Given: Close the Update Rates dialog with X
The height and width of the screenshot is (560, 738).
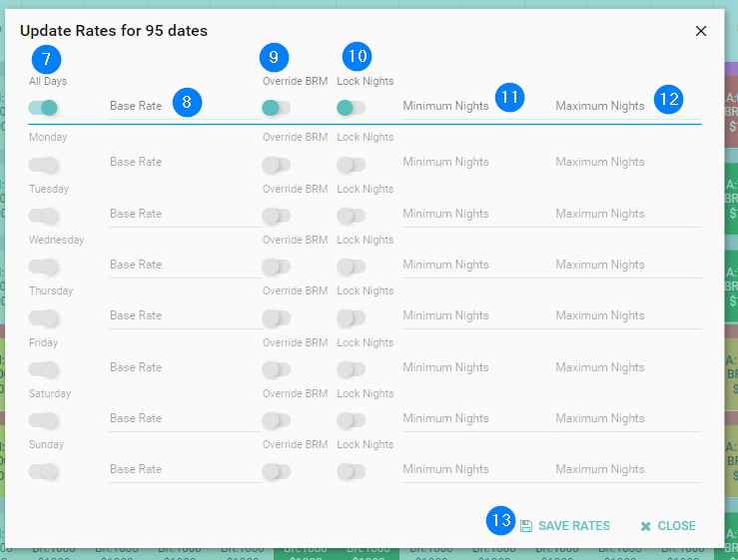Looking at the screenshot, I should (x=701, y=31).
